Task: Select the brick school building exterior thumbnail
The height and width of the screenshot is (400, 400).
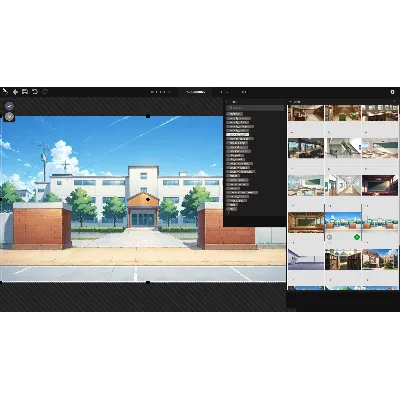Action: 380,259
